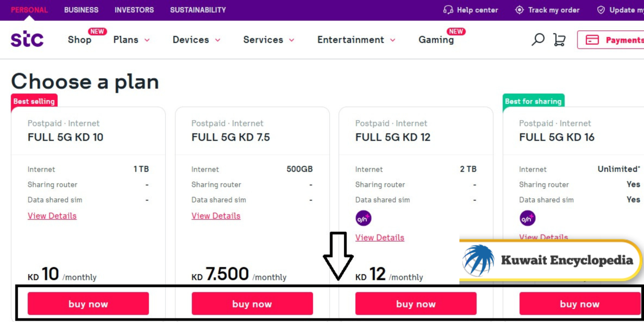Switch to the BUSINESS tab

coord(81,10)
